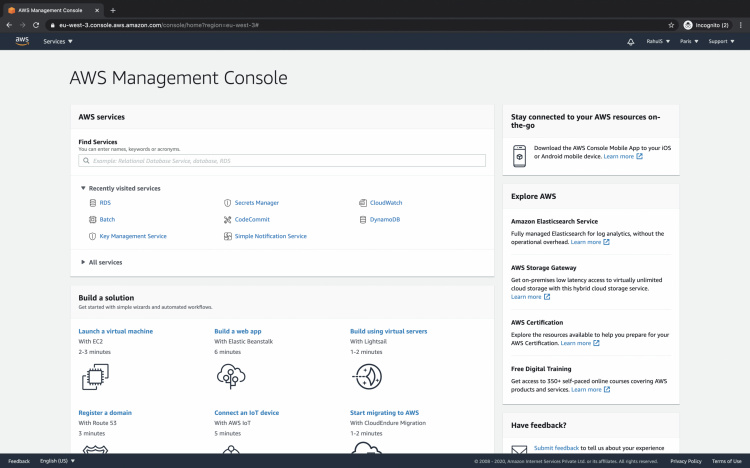Click the Launch a virtual machine link
The width and height of the screenshot is (750, 468).
pyautogui.click(x=115, y=331)
